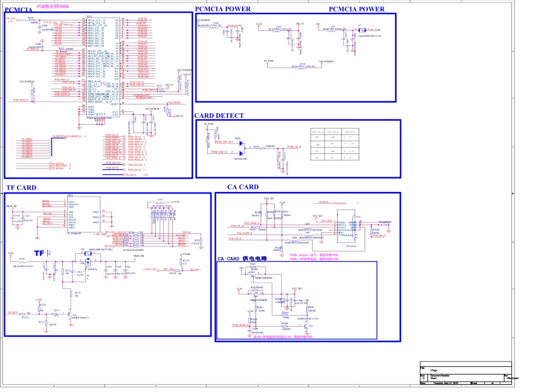
Task: Click the blue "TF卡" label
Action: click(x=43, y=253)
